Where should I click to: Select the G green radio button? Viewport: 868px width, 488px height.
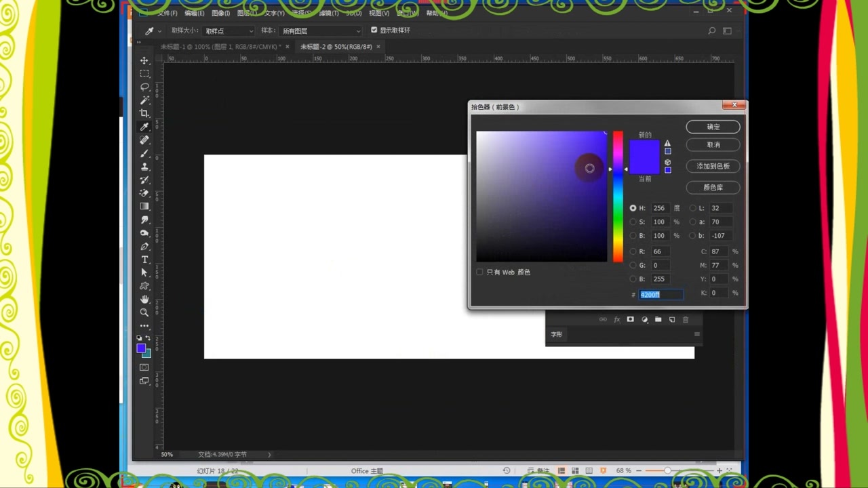pyautogui.click(x=633, y=265)
